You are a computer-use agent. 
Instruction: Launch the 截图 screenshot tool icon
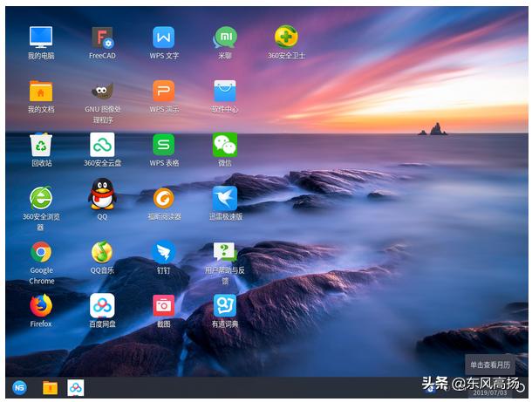pyautogui.click(x=164, y=306)
